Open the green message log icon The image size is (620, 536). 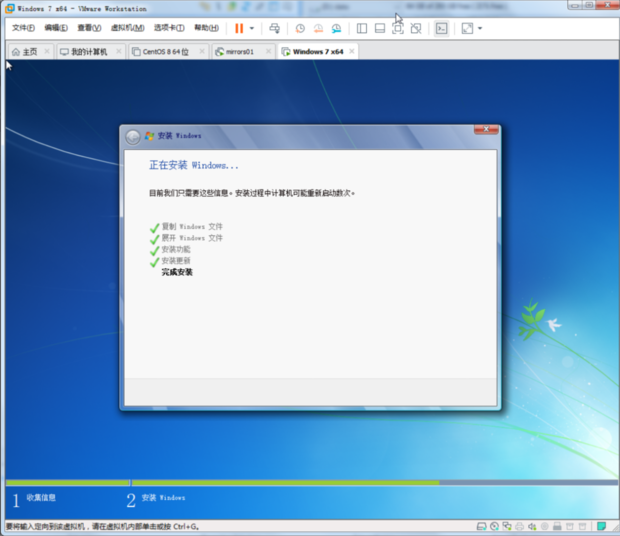point(601,526)
